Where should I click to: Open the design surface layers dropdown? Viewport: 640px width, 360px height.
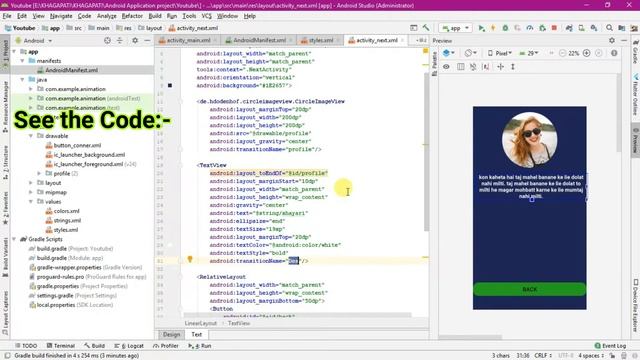click(x=449, y=53)
